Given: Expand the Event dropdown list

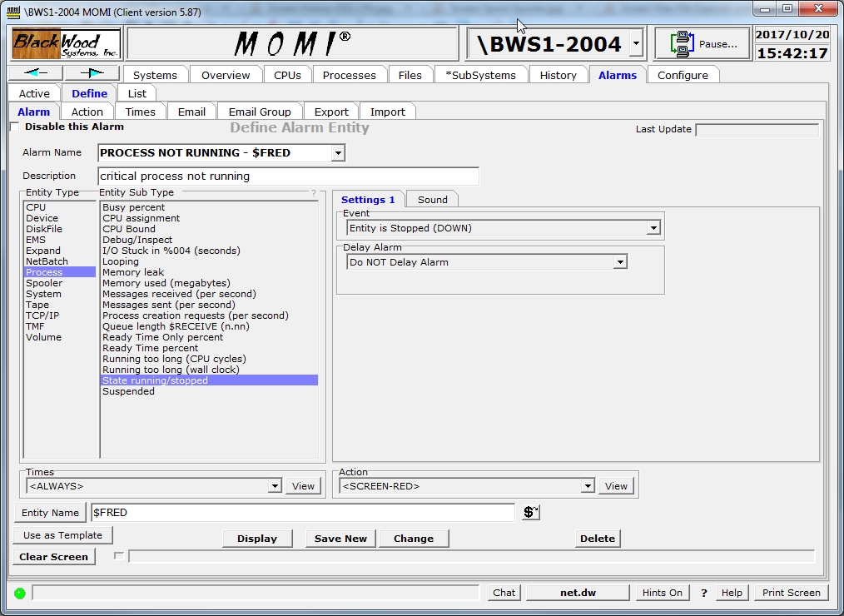Looking at the screenshot, I should pos(653,228).
